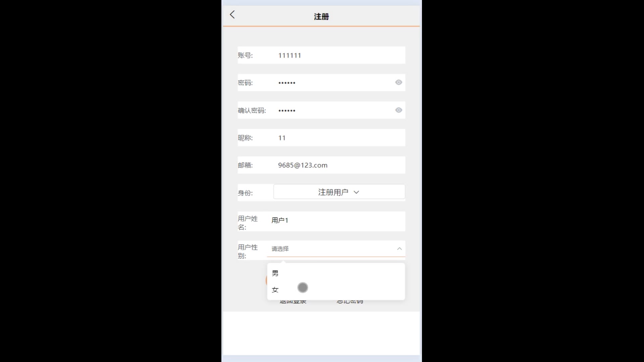Screen dimensions: 644x362
Task: Click the 请选择 gender select box
Action: [x=336, y=249]
